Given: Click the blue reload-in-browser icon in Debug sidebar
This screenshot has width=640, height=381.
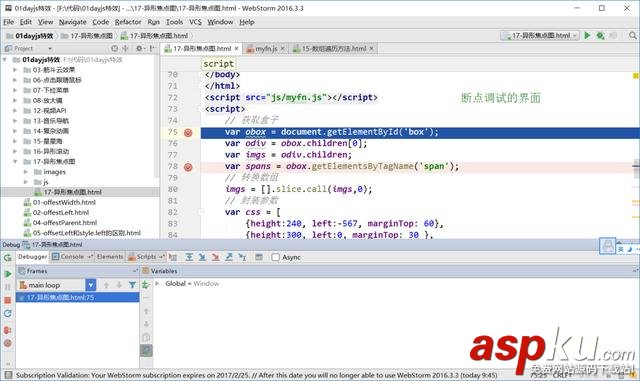Looking at the screenshot, I should (x=8, y=314).
